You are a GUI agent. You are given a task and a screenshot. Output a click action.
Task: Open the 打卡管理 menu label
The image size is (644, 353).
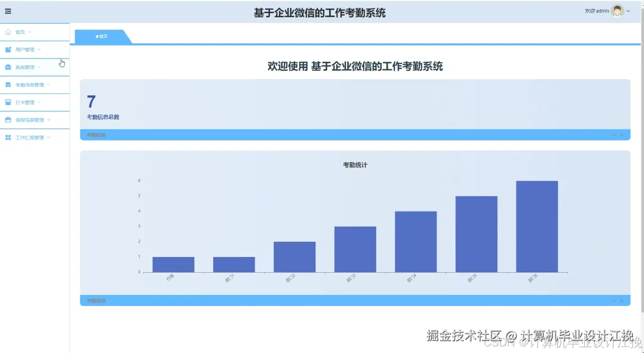click(x=25, y=103)
